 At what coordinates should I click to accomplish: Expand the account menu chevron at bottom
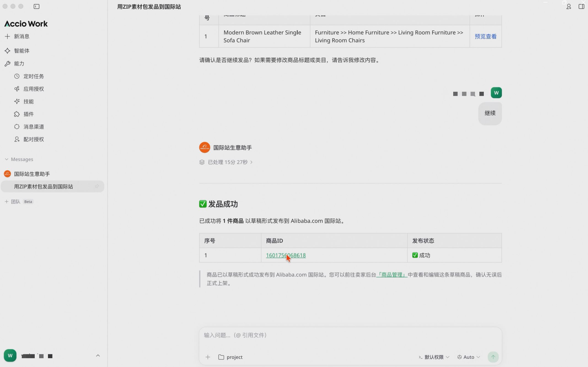click(x=98, y=356)
